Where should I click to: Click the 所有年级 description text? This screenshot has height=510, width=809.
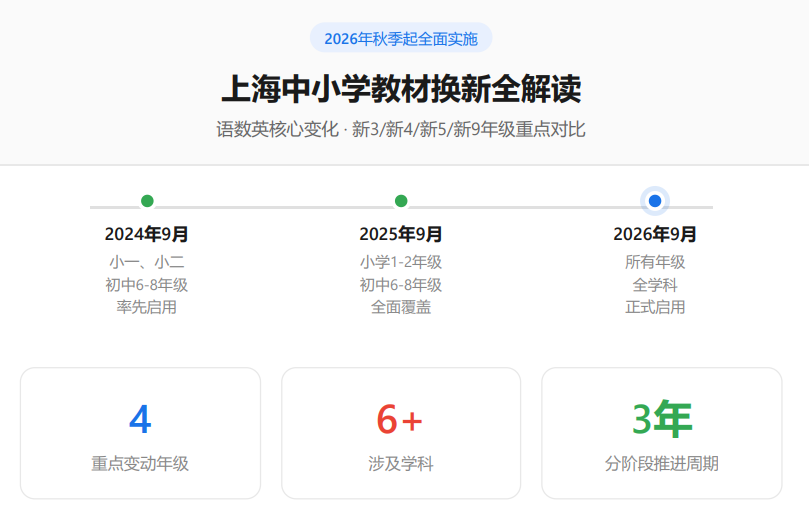coord(655,262)
